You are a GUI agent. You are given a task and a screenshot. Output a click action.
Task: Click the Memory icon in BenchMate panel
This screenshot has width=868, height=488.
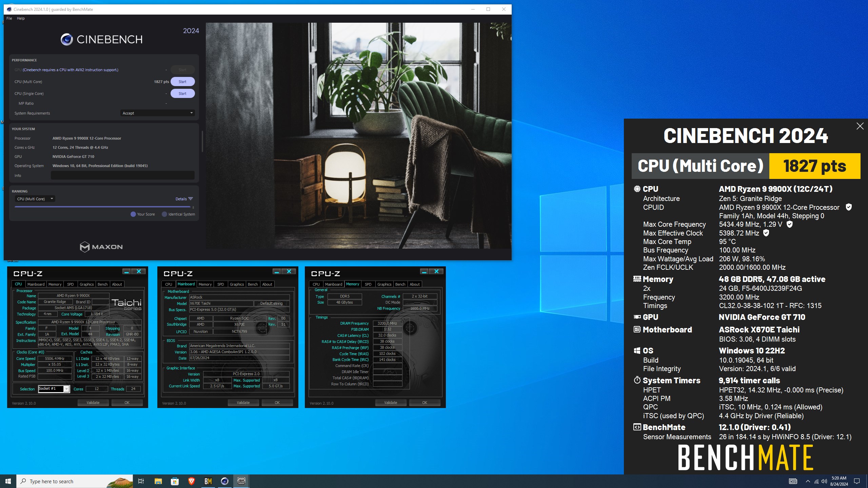(637, 279)
